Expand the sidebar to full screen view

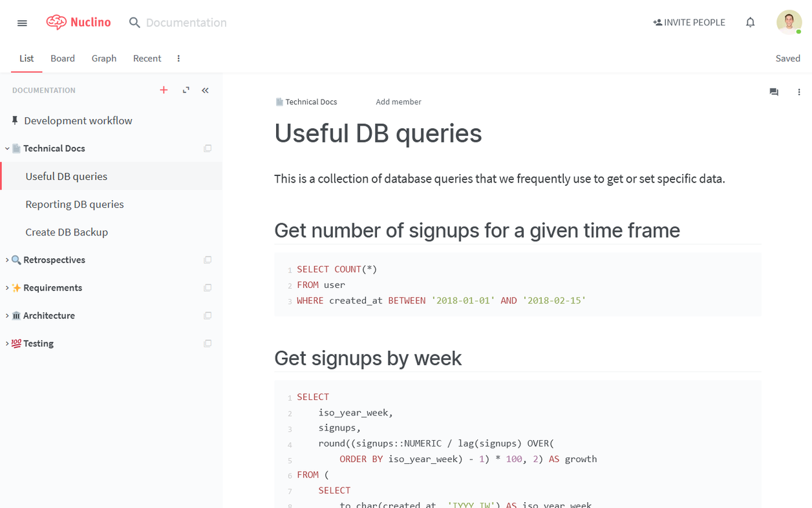(x=186, y=90)
